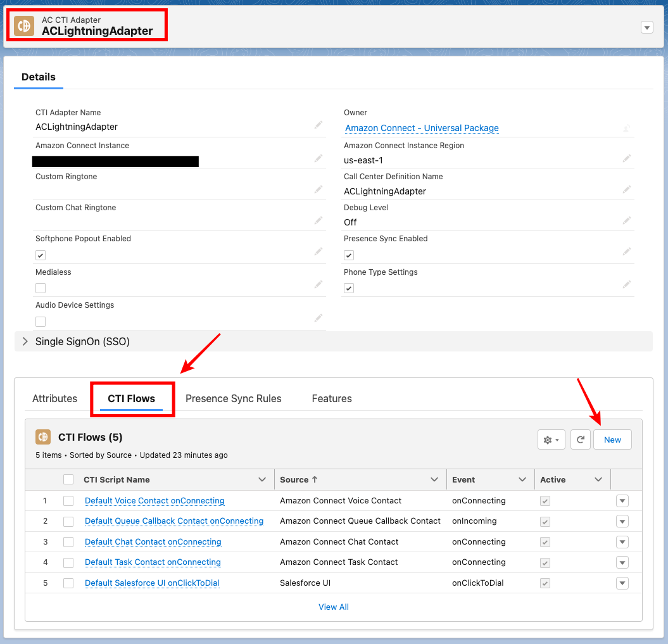Open the Features tab

point(332,399)
